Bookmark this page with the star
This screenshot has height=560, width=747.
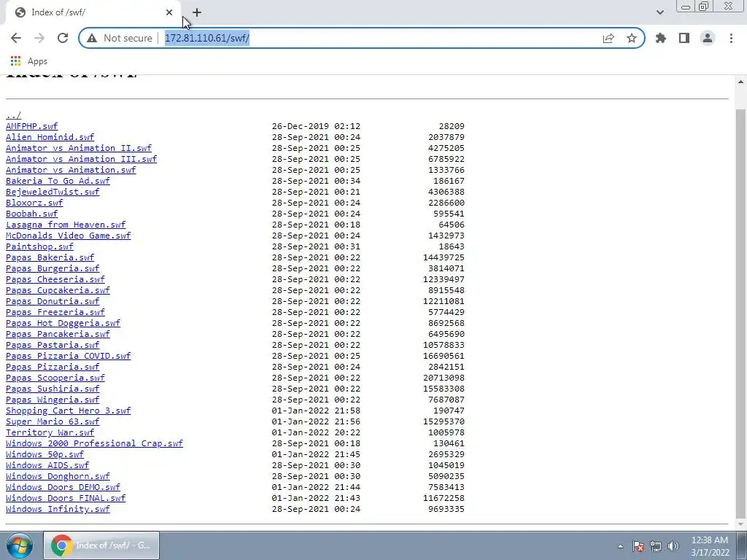(632, 38)
